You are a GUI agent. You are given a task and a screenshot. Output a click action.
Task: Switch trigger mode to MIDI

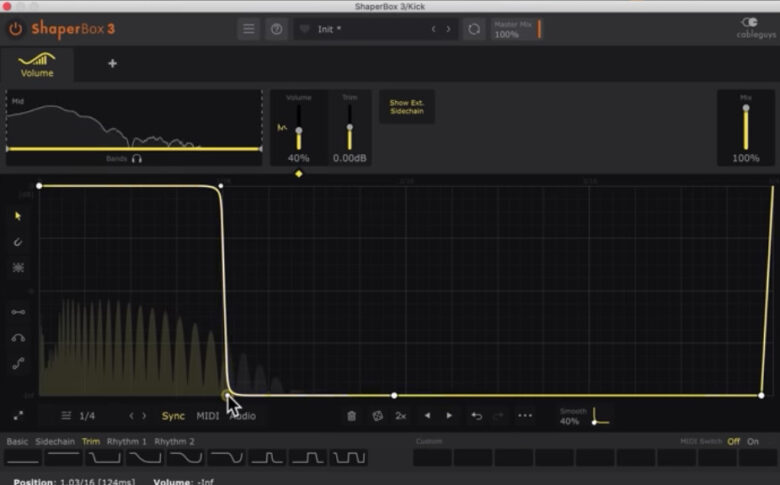(207, 416)
